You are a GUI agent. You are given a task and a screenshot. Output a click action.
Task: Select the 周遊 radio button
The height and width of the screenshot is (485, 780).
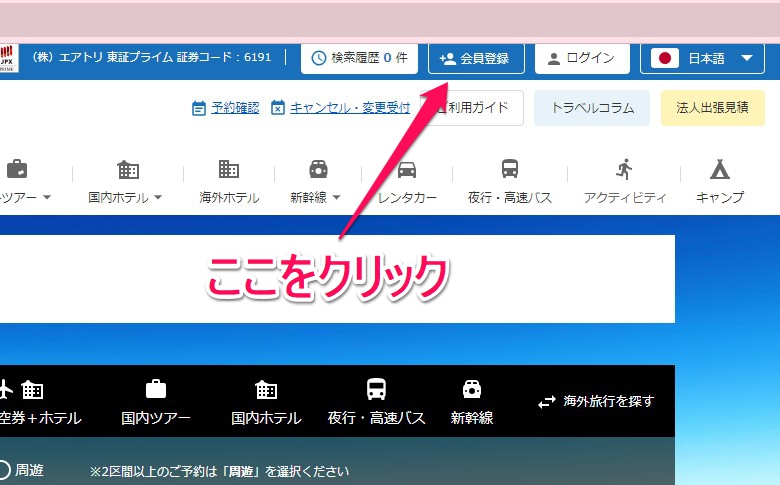[4, 470]
